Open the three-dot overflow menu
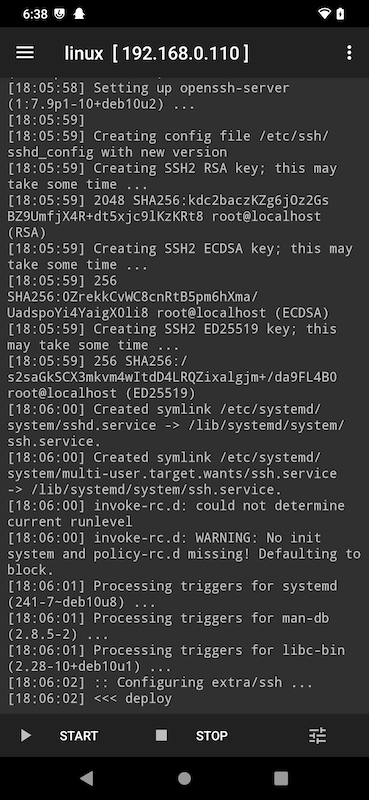This screenshot has height=800, width=369. 349,53
